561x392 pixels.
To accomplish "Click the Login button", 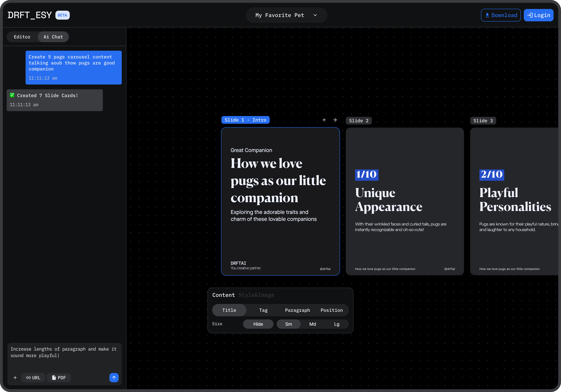I will (539, 15).
